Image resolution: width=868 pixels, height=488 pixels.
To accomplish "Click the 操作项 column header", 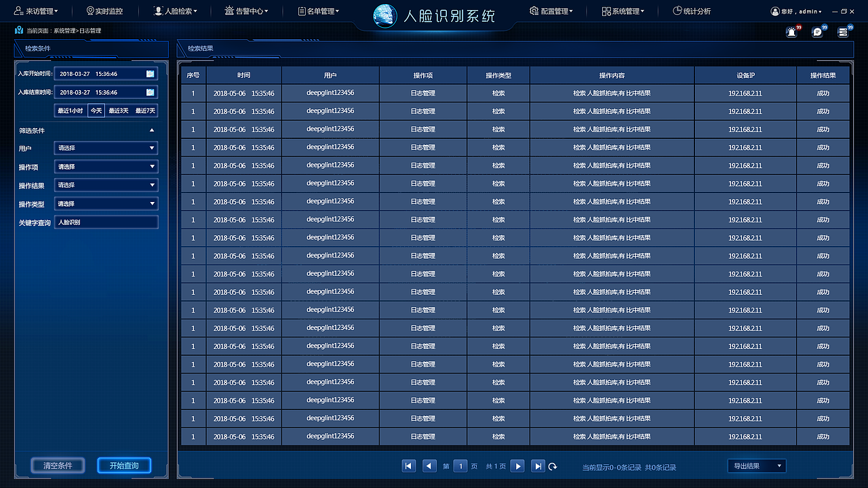I will click(x=423, y=75).
